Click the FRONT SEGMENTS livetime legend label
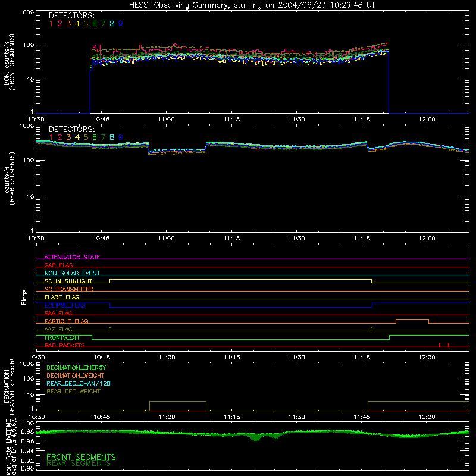 tap(81, 457)
